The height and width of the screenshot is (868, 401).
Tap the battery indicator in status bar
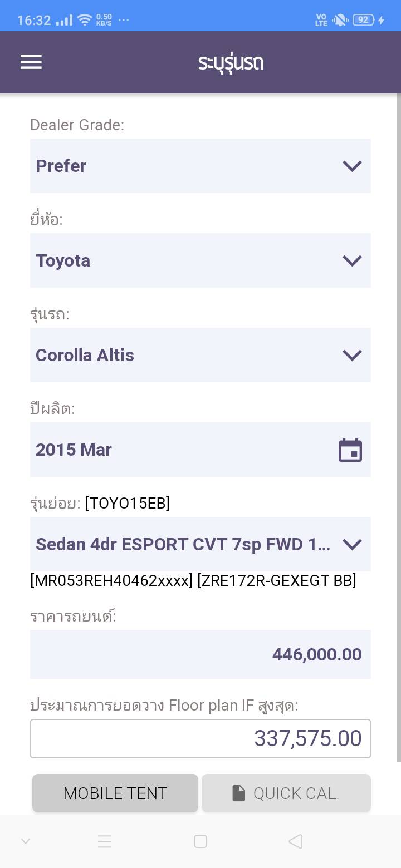[x=364, y=20]
